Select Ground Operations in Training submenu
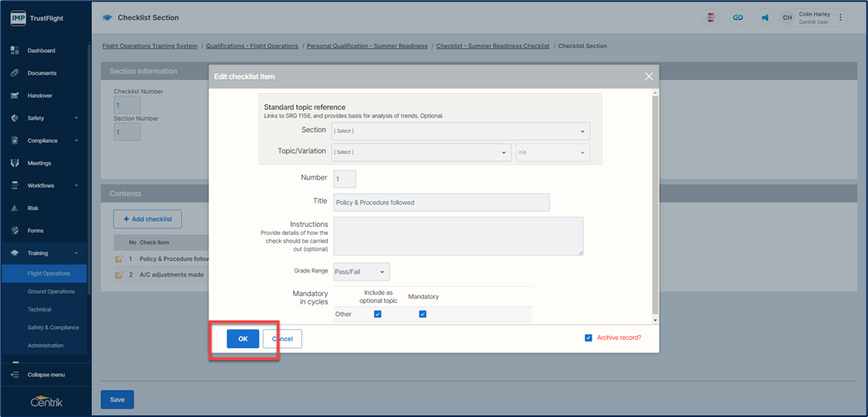868x417 pixels. (50, 291)
